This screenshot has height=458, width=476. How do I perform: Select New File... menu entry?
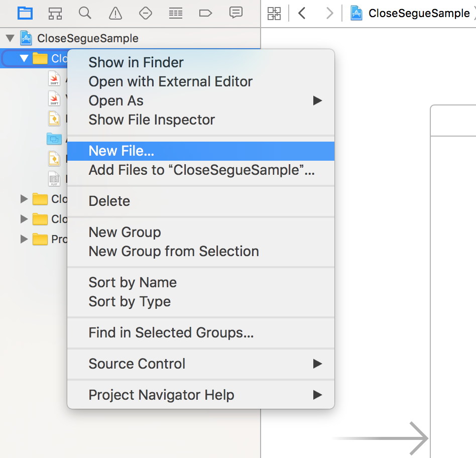201,151
